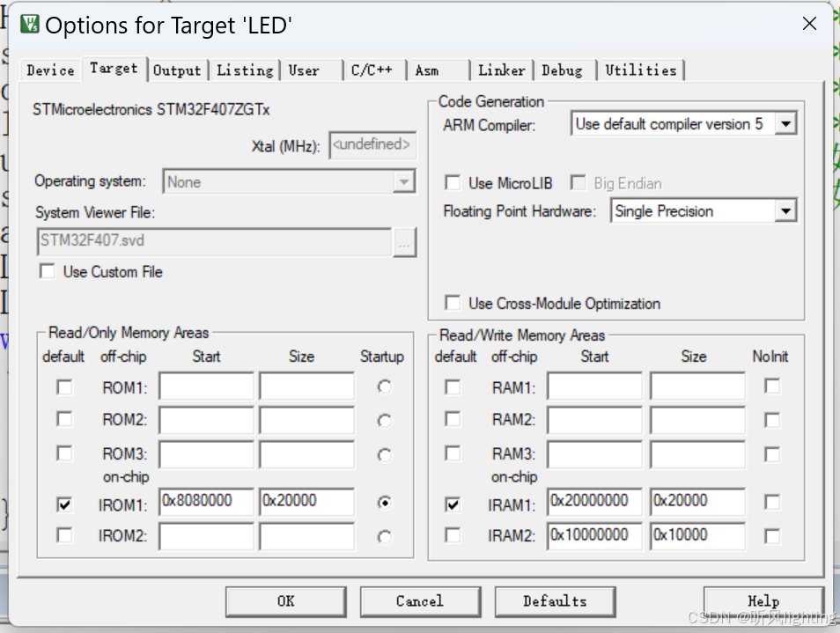Viewport: 840px width, 633px height.
Task: Open the Output tab
Action: pos(177,70)
